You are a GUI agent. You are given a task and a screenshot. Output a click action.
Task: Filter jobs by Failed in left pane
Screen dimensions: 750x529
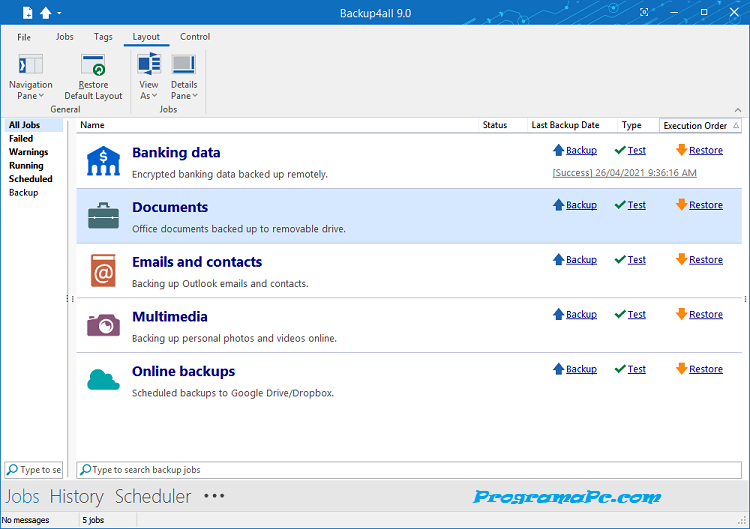click(21, 139)
